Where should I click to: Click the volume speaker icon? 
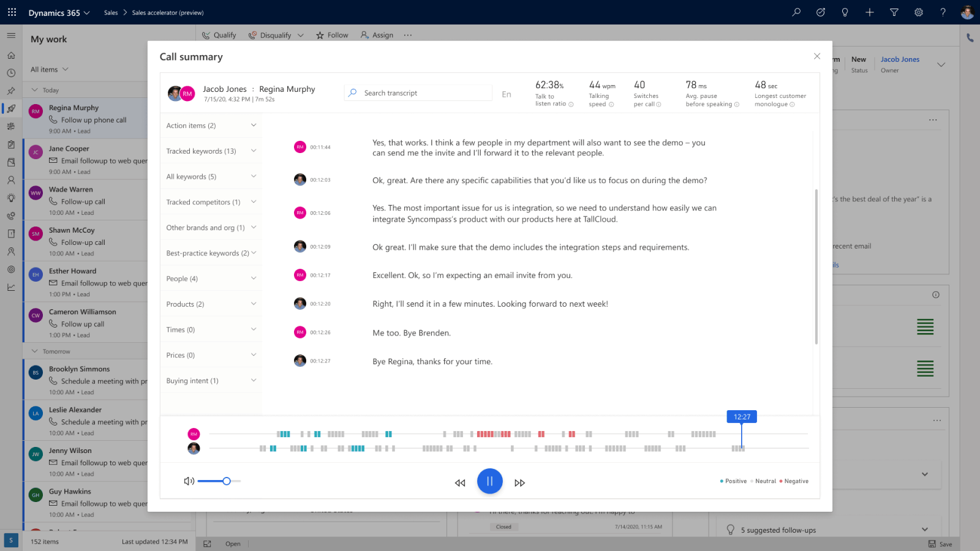point(189,481)
